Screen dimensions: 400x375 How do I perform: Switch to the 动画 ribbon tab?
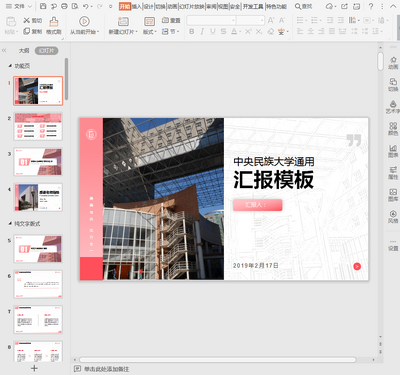click(172, 7)
